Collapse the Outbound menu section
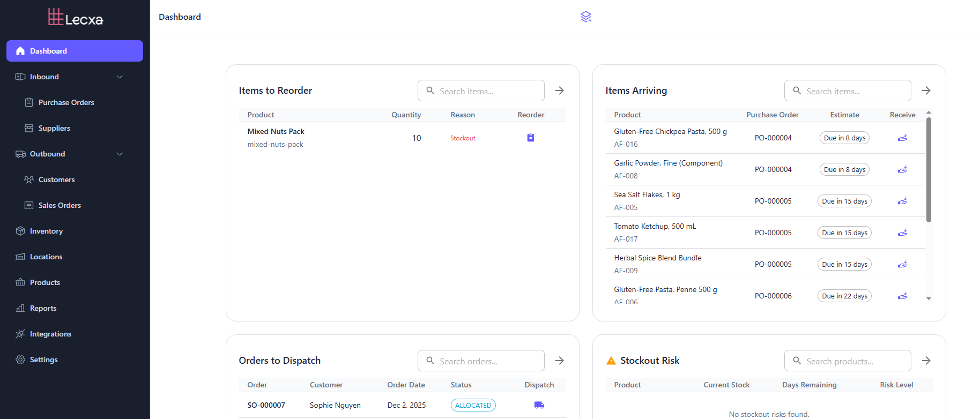Viewport: 980px width, 419px height. [120, 154]
